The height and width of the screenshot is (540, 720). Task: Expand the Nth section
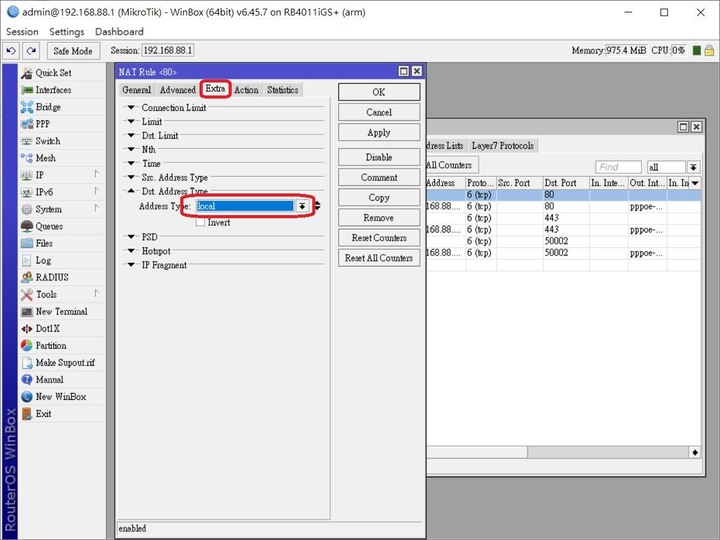point(131,149)
